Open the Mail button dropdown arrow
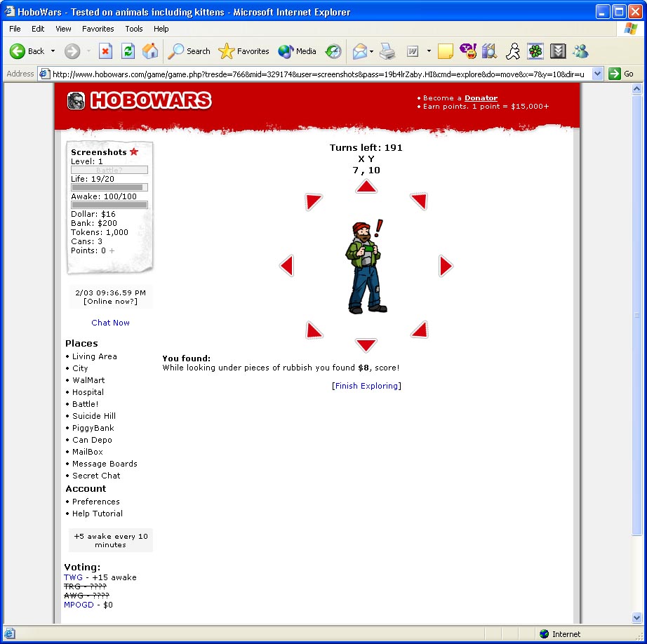 point(371,51)
